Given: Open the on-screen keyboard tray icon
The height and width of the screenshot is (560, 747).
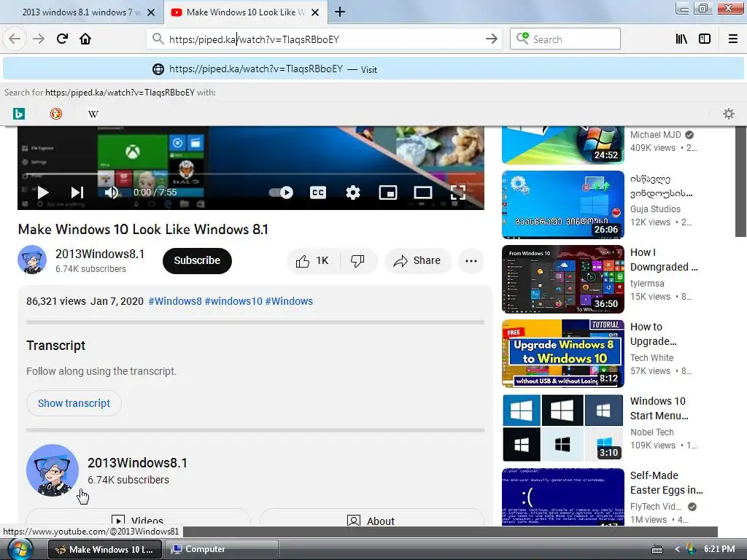Looking at the screenshot, I should [x=657, y=550].
